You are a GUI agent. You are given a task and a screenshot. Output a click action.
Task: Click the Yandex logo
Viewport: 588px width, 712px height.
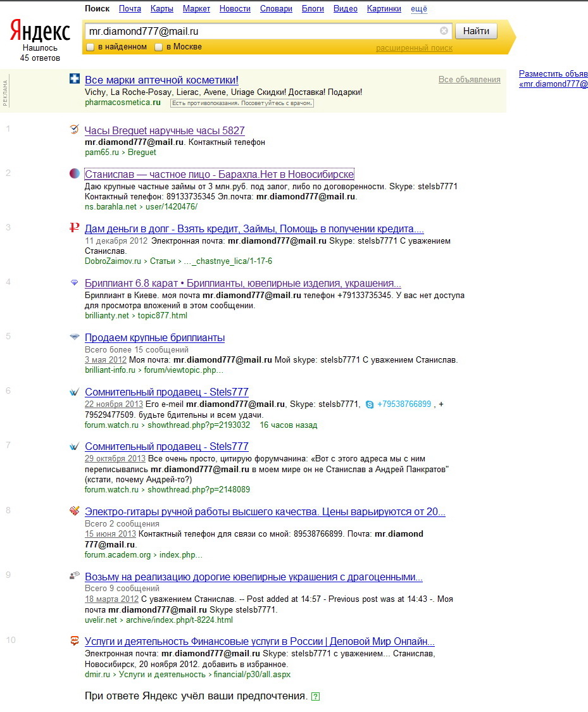tap(40, 30)
